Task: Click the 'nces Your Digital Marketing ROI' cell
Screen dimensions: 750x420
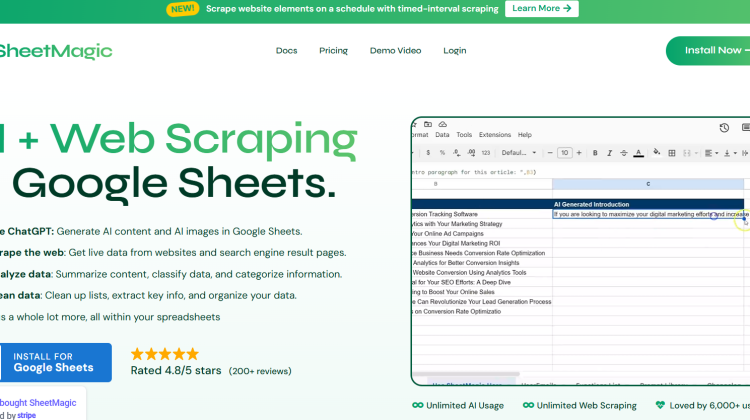Action: [x=482, y=243]
